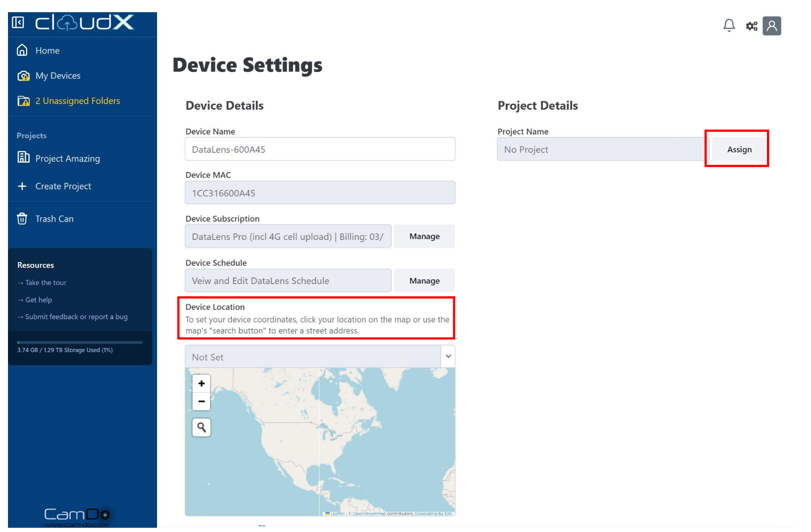
Task: Open settings gears icon in header
Action: pos(751,26)
